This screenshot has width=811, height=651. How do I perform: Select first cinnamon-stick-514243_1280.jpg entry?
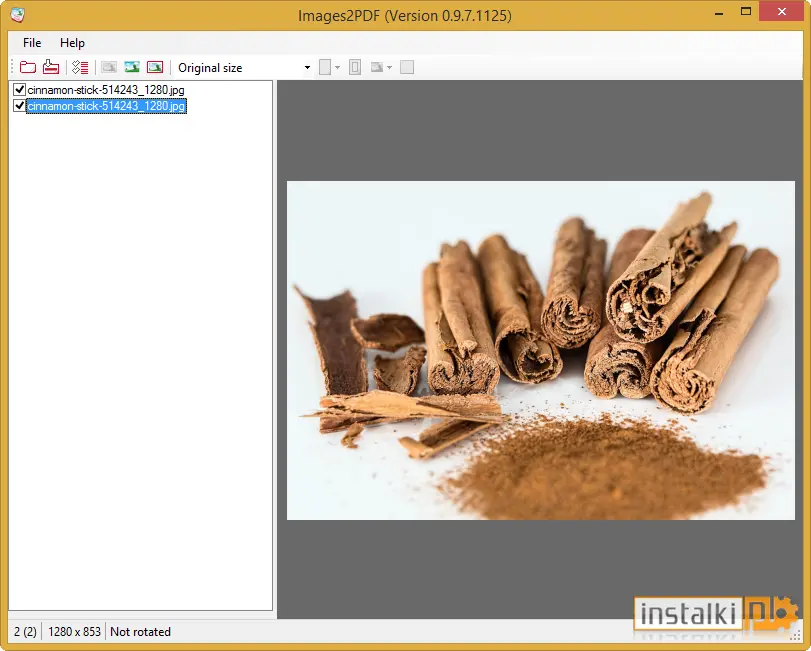coord(106,90)
